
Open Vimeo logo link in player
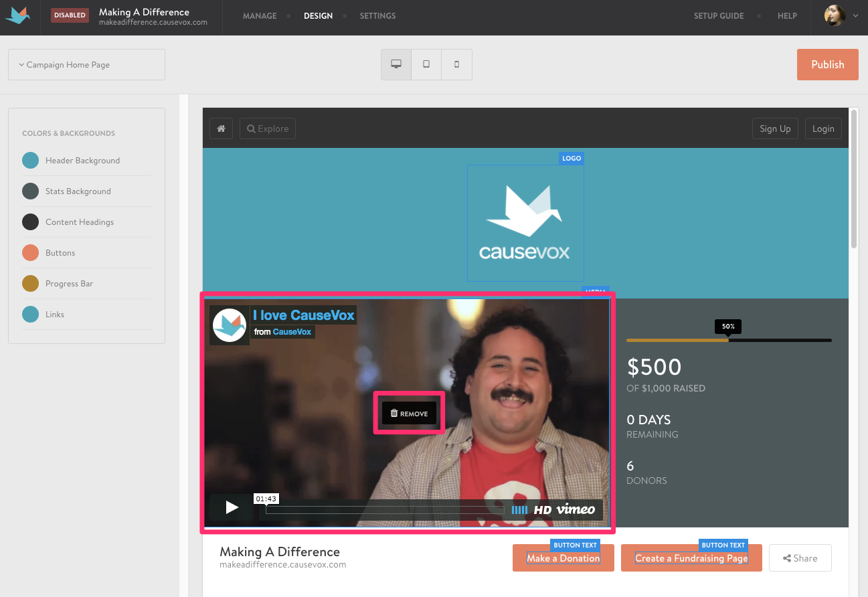(x=576, y=509)
